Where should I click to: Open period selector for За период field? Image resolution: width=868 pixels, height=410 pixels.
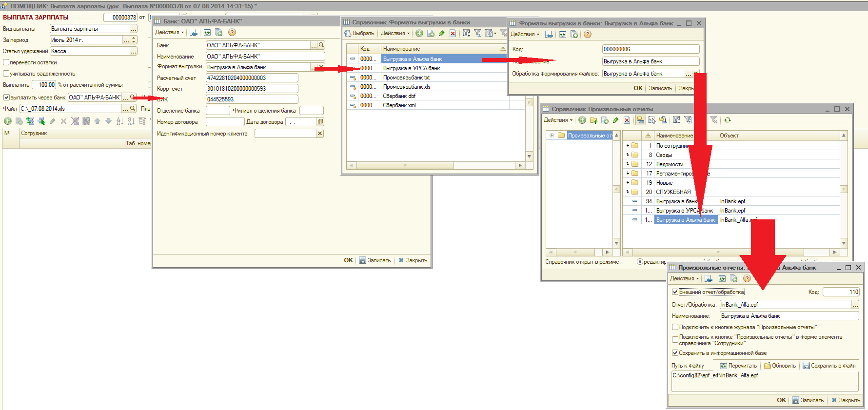click(126, 40)
